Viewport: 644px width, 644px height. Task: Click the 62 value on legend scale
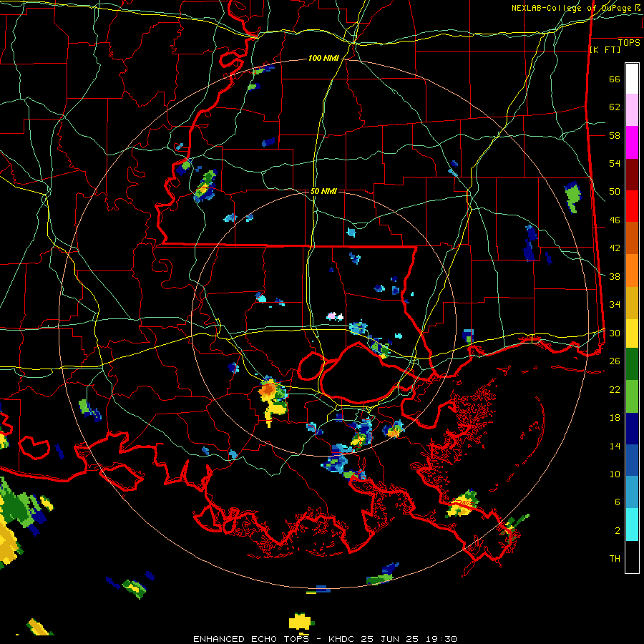(615, 107)
